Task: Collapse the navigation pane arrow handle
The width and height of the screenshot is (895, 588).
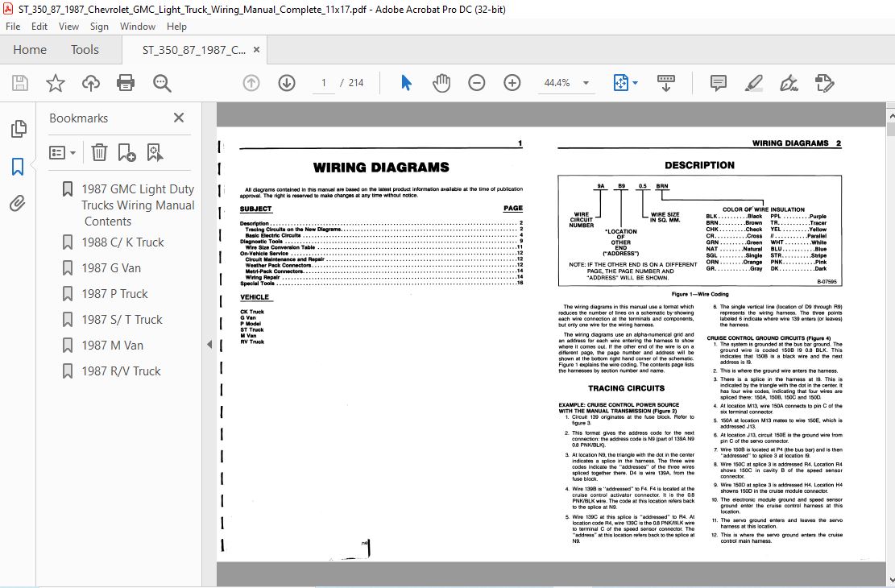Action: pyautogui.click(x=209, y=344)
